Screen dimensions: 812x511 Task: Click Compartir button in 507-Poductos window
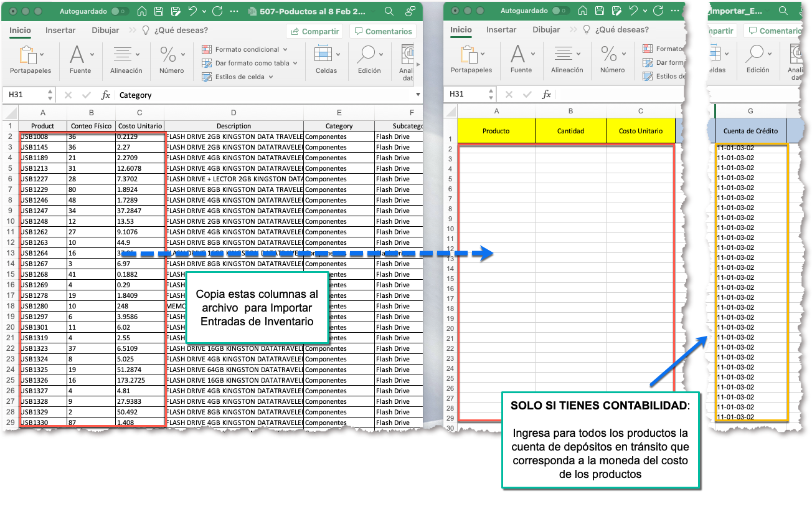tap(314, 31)
